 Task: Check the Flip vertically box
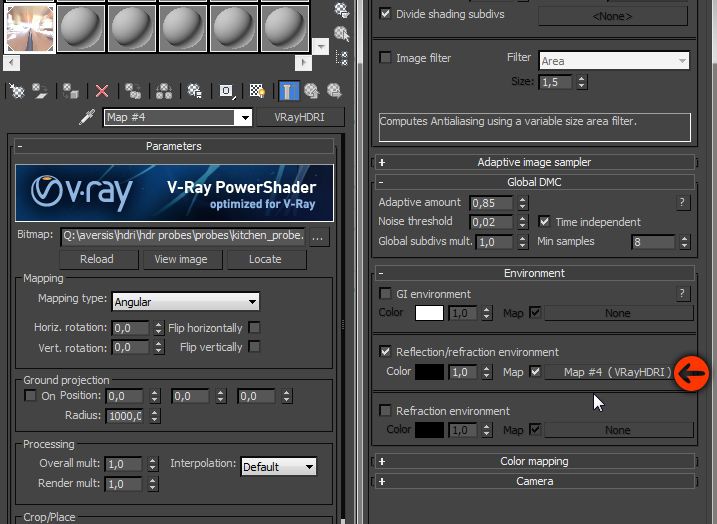[254, 347]
